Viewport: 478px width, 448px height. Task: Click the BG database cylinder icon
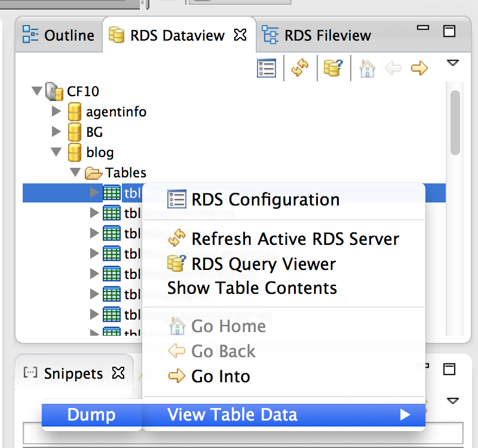click(75, 132)
